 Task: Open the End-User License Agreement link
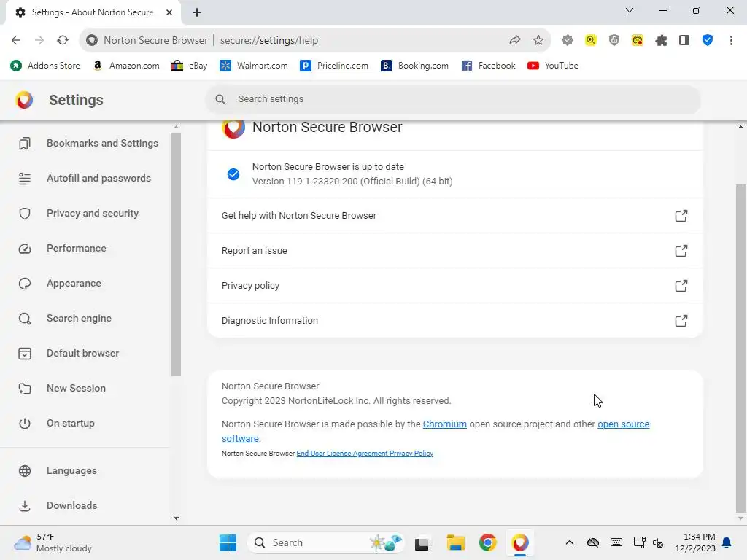click(x=341, y=454)
